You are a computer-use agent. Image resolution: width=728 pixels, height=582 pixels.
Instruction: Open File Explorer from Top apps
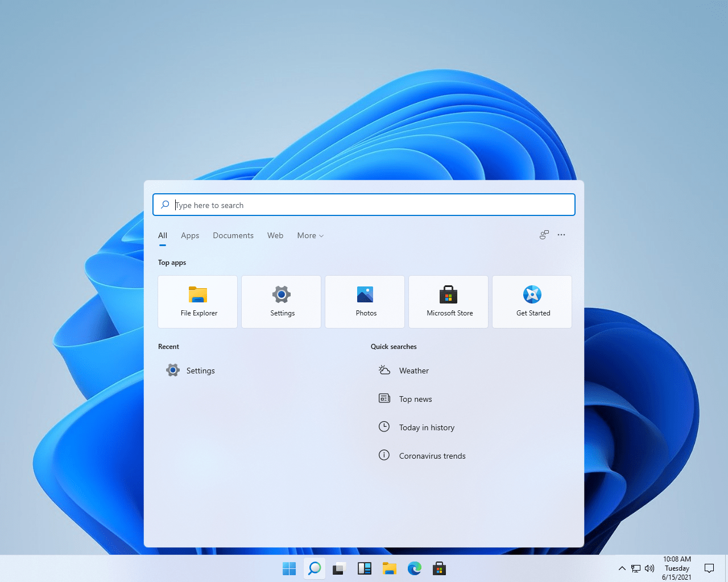point(197,301)
